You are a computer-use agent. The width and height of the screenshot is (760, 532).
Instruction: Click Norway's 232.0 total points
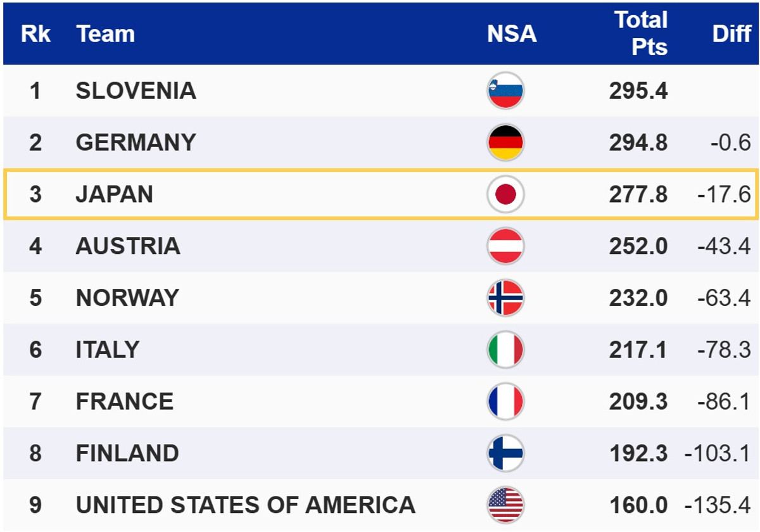tap(638, 298)
